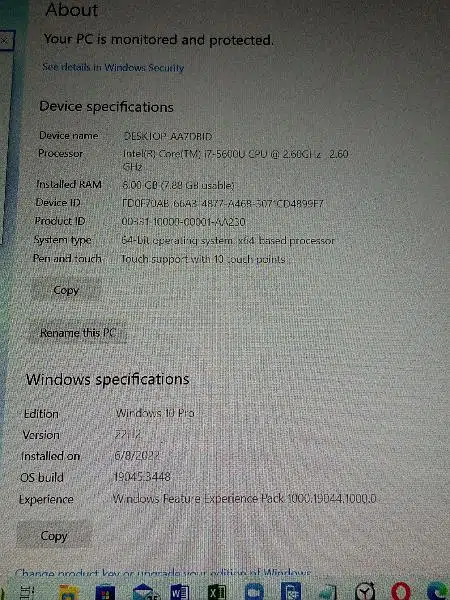Image resolution: width=450 pixels, height=600 pixels.
Task: Click the Task View taskbar icon
Action: pos(27,592)
